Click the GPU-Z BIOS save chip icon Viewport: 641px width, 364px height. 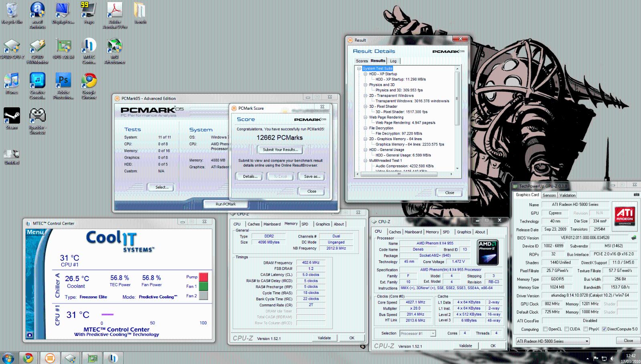pos(634,237)
